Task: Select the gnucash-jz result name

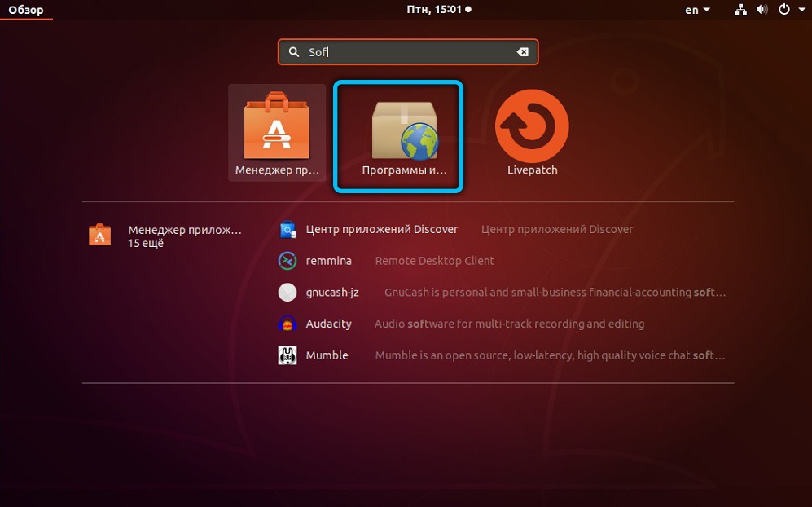Action: (332, 293)
